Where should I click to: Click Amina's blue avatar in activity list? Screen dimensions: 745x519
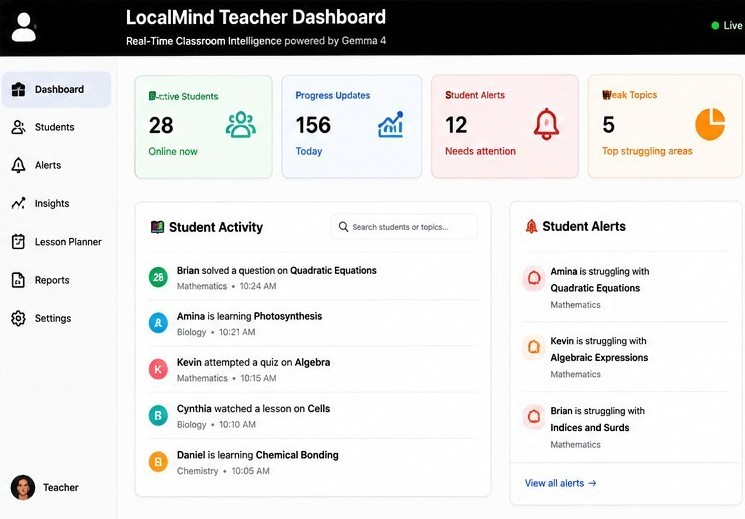coord(158,323)
